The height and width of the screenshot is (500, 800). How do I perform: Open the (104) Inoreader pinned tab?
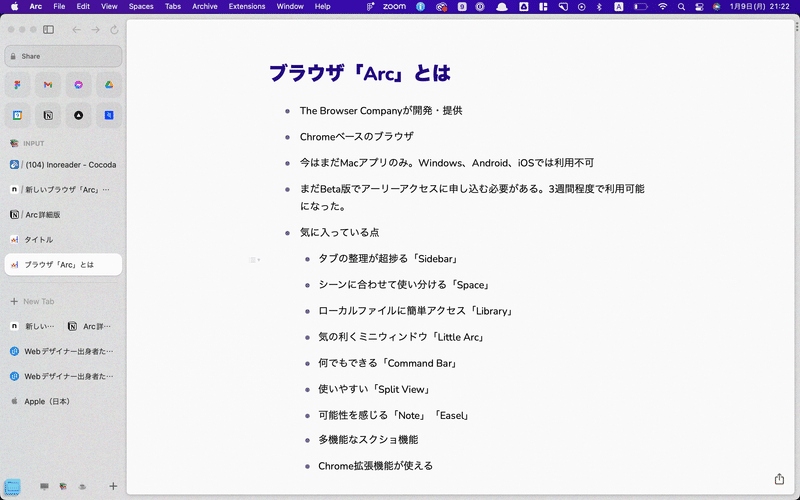point(63,165)
